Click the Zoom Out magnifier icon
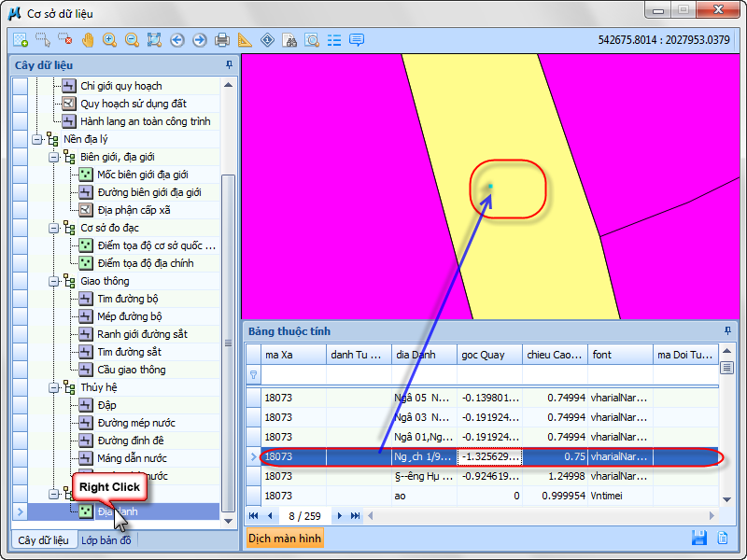This screenshot has height=560, width=747. pos(132,40)
